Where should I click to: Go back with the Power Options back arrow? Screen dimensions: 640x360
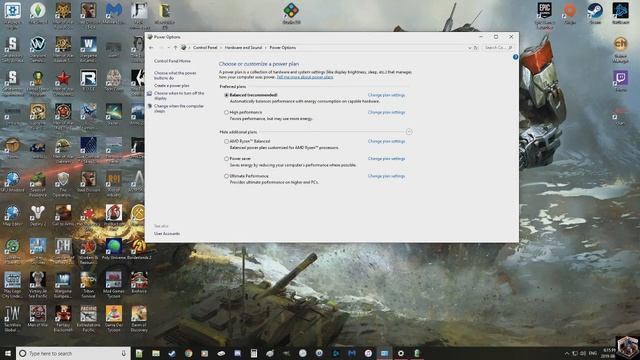coord(151,48)
